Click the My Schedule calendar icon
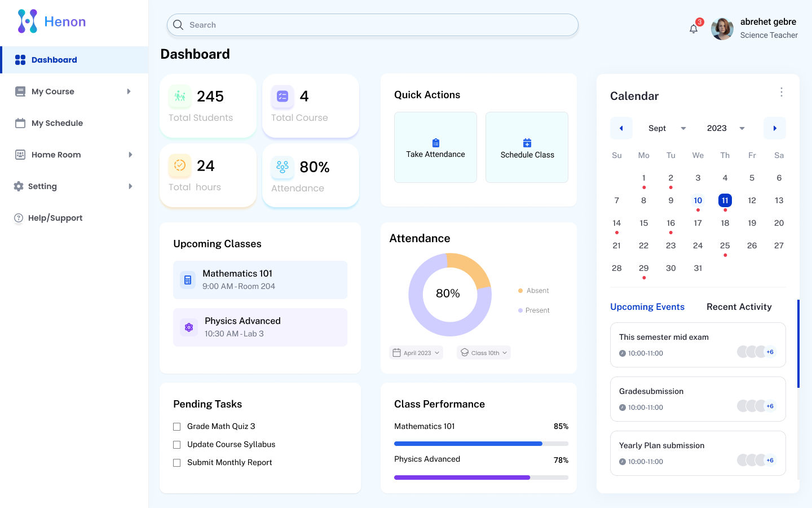 click(x=19, y=122)
